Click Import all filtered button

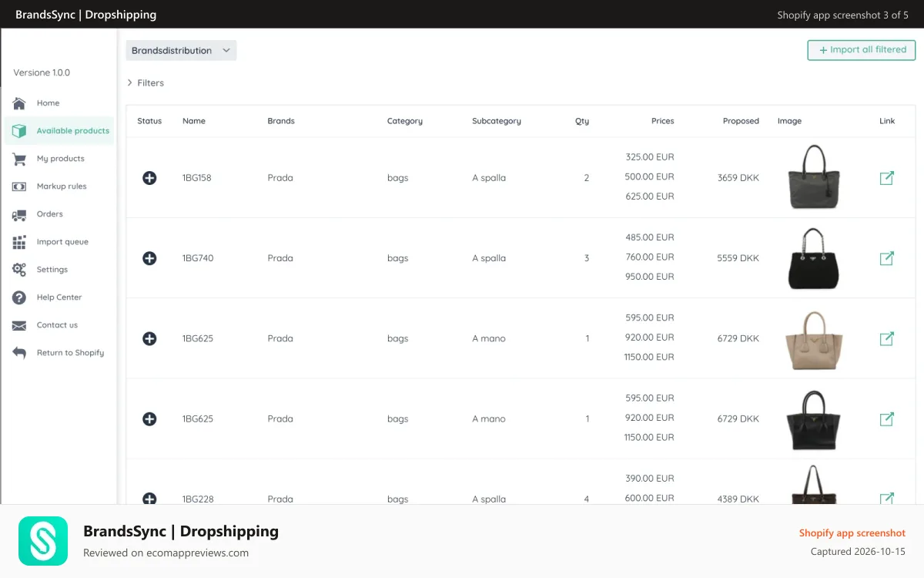(862, 50)
